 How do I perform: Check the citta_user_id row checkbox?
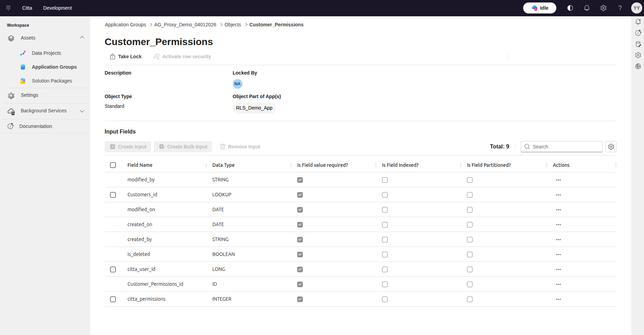pyautogui.click(x=113, y=269)
